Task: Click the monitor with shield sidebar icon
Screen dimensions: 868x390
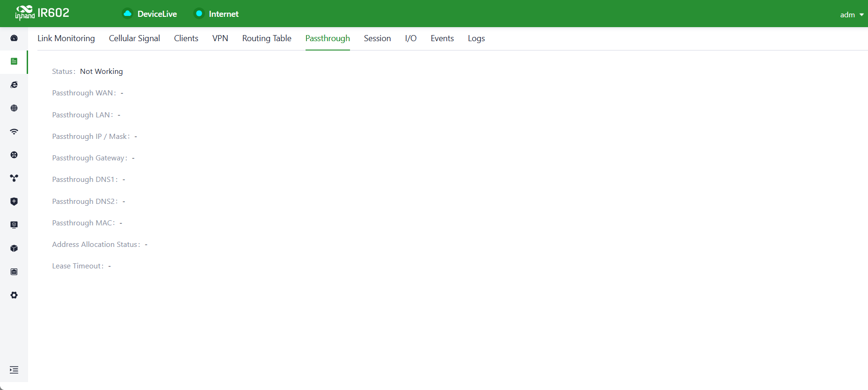Action: click(x=14, y=225)
